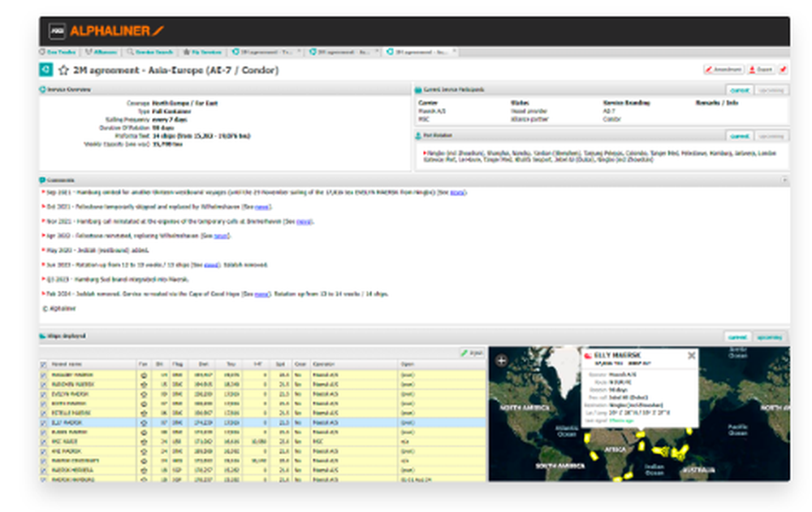Switch to the leftmost tab in the bar
The width and height of the screenshot is (812, 512).
[x=58, y=52]
